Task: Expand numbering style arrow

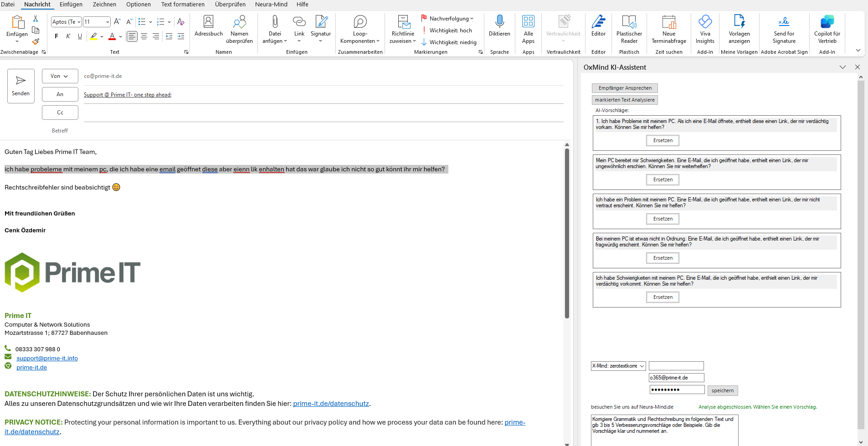Action: 169,22
